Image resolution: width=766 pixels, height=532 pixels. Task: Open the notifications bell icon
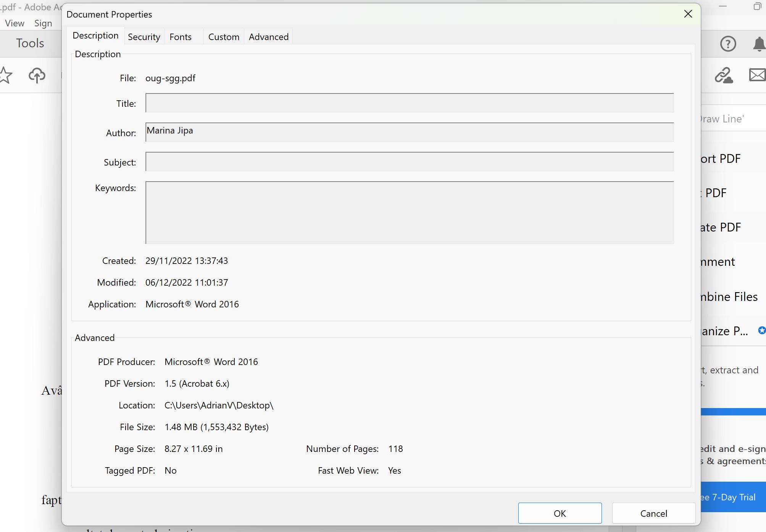[759, 44]
